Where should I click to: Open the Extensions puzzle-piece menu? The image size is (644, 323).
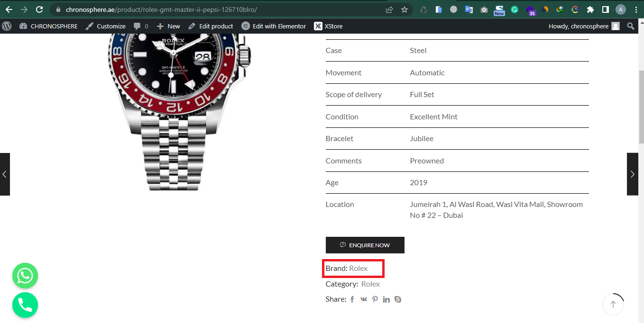point(590,9)
